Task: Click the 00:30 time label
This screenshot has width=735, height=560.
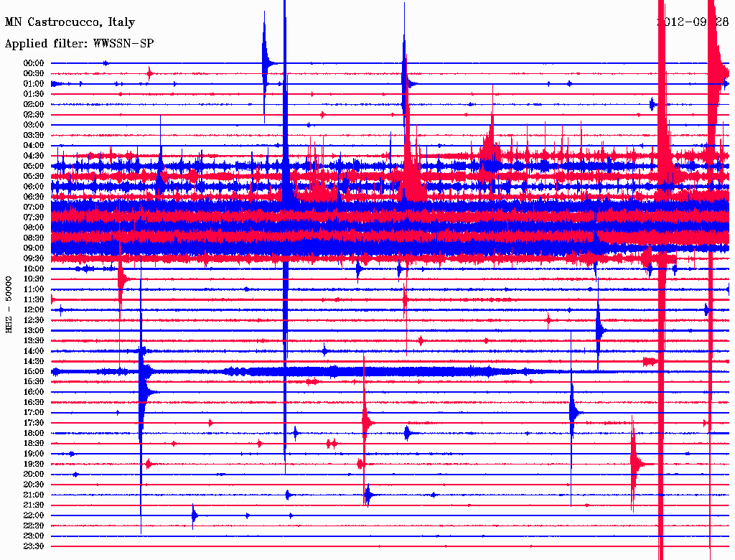Action: pos(34,73)
